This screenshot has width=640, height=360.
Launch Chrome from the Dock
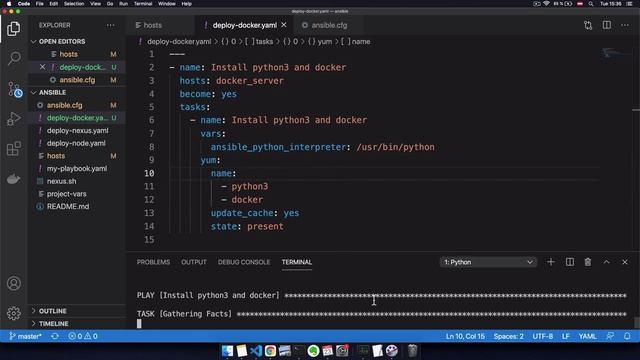[270, 351]
